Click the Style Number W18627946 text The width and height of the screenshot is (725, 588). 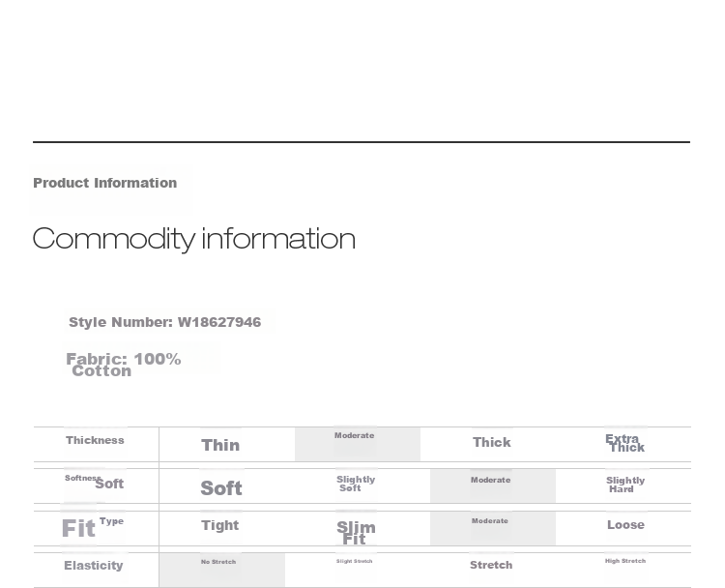pyautogui.click(x=164, y=322)
